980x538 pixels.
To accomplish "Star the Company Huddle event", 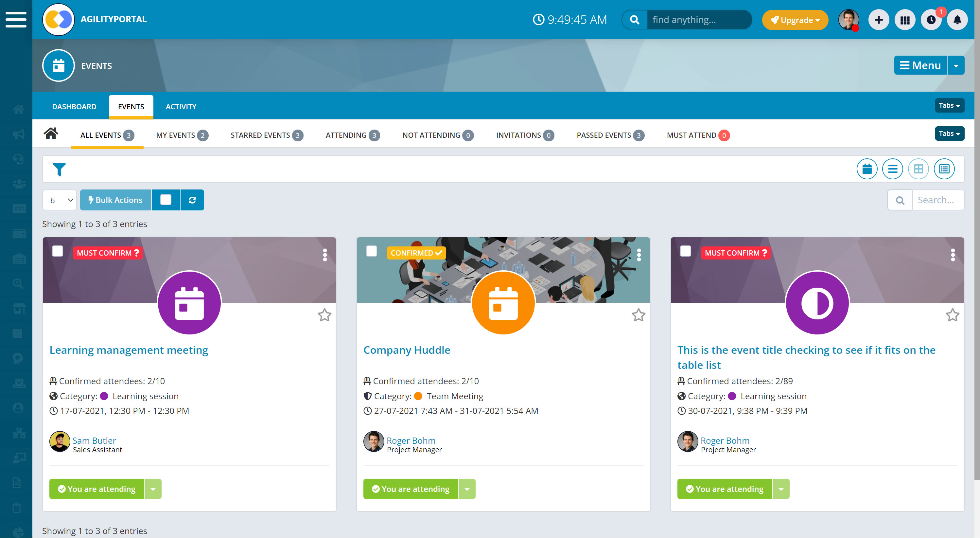I will click(639, 315).
